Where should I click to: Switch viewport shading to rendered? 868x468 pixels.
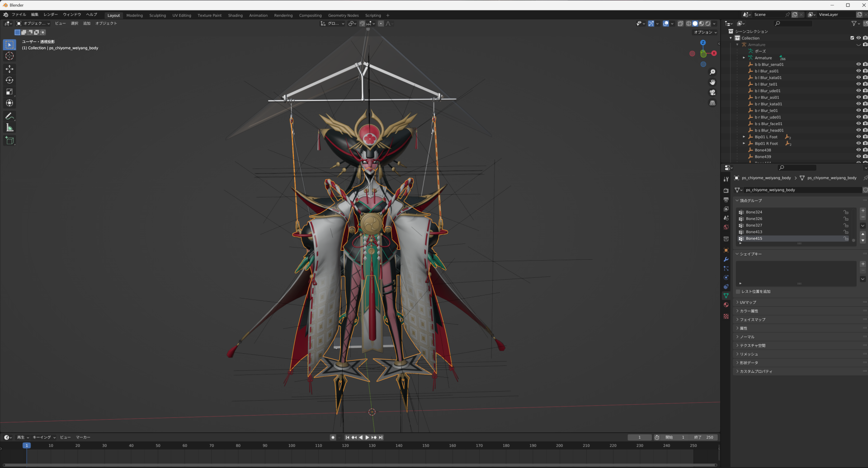pyautogui.click(x=708, y=23)
